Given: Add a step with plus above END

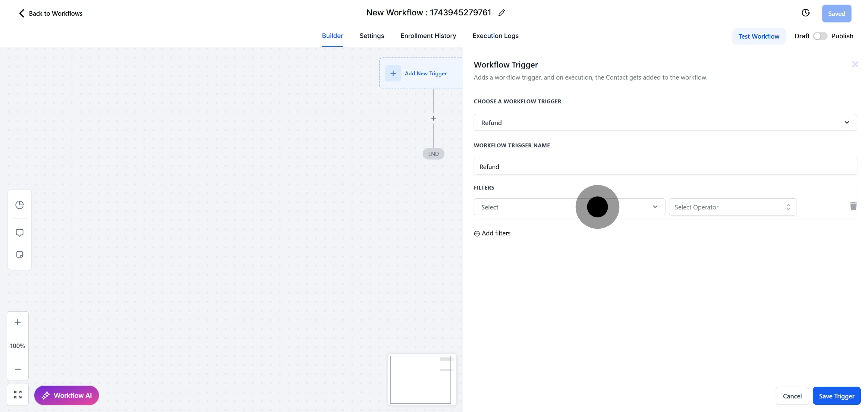Looking at the screenshot, I should (x=433, y=118).
